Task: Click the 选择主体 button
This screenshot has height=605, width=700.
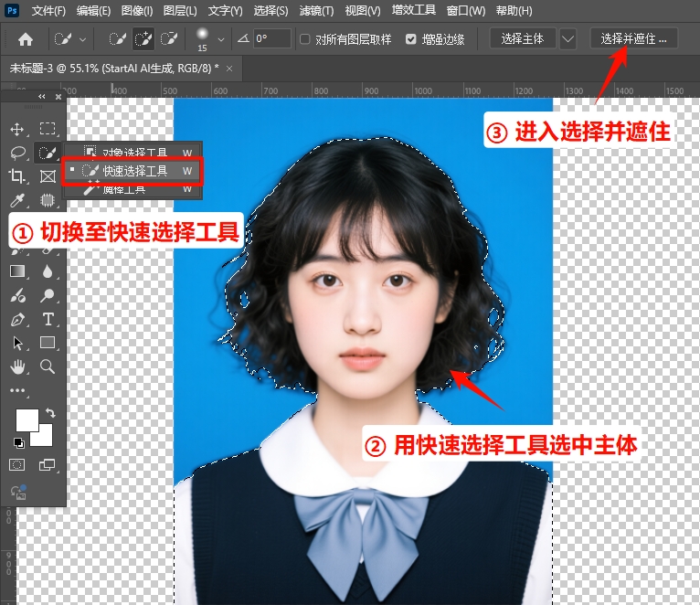Action: coord(523,39)
